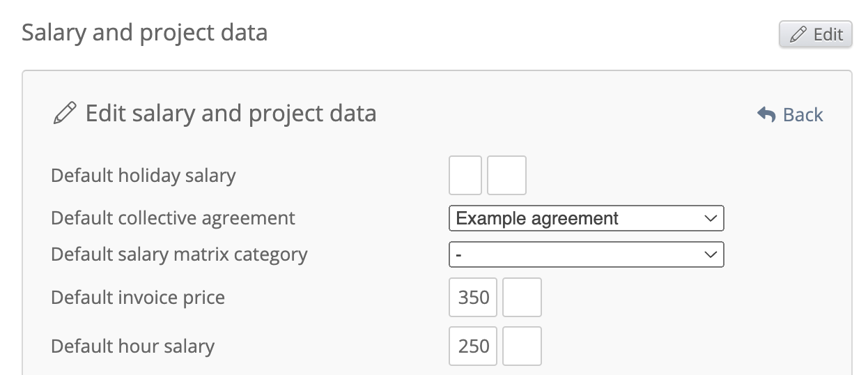Viewport: 868px width, 375px height.
Task: Click the Back arrow icon
Action: pyautogui.click(x=766, y=114)
